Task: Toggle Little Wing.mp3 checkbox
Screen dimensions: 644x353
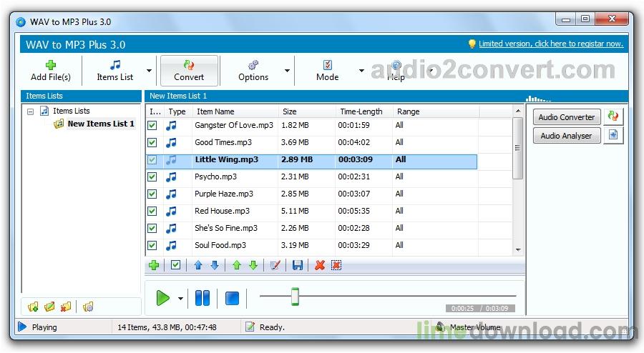Action: coord(152,160)
